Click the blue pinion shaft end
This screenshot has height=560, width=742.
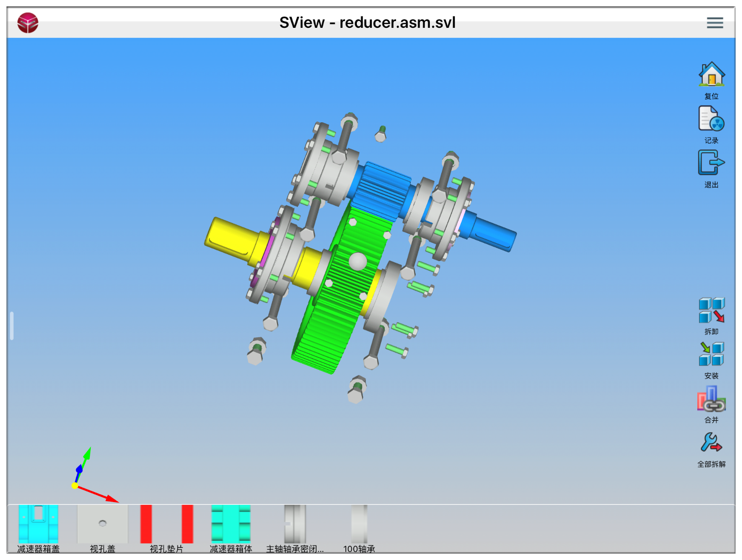click(x=493, y=233)
